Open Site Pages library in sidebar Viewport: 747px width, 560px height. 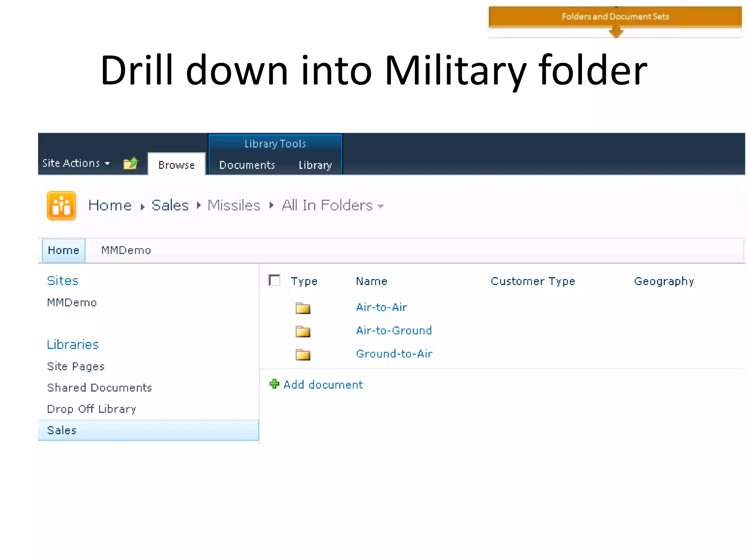click(76, 366)
